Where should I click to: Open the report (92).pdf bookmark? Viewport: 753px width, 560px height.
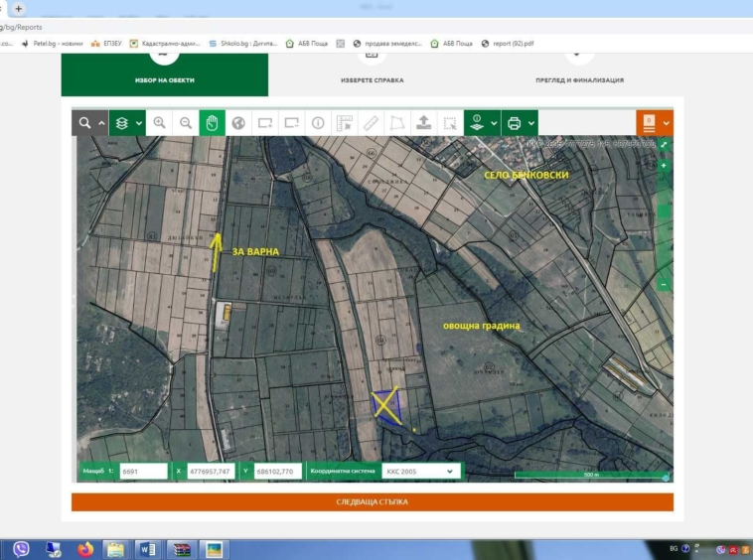click(508, 43)
